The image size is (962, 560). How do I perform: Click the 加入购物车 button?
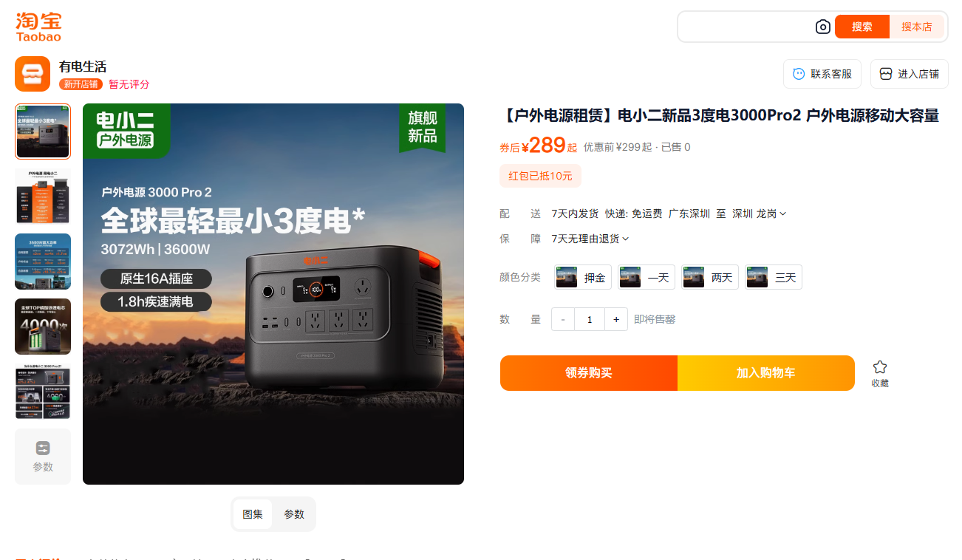tap(766, 373)
